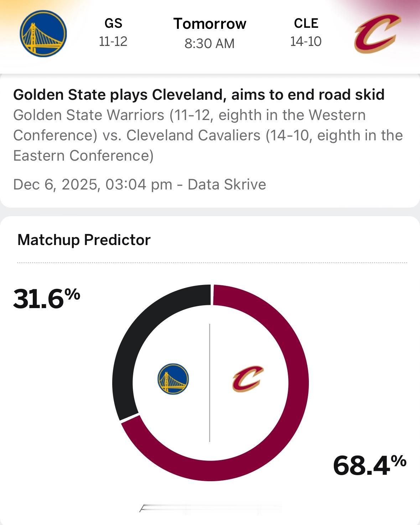Viewport: 420px width, 525px height.
Task: Tap the Cavaliers 14-10 record
Action: pyautogui.click(x=306, y=42)
